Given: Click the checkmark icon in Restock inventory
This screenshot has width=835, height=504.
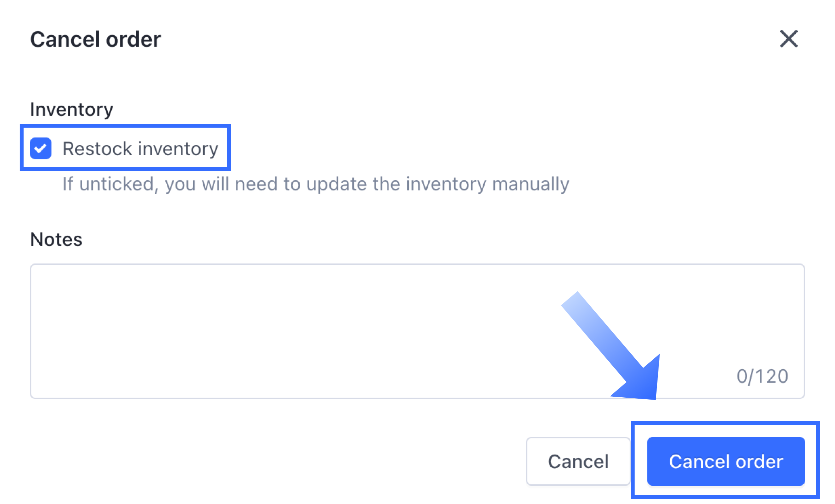Looking at the screenshot, I should (x=41, y=148).
